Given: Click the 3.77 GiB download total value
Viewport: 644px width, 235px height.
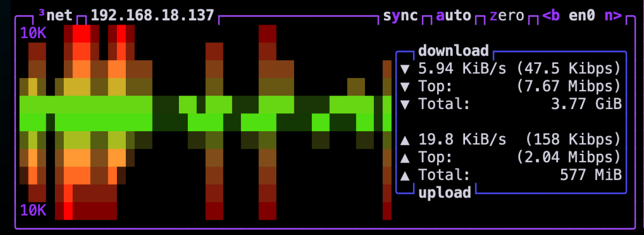Looking at the screenshot, I should (x=586, y=104).
